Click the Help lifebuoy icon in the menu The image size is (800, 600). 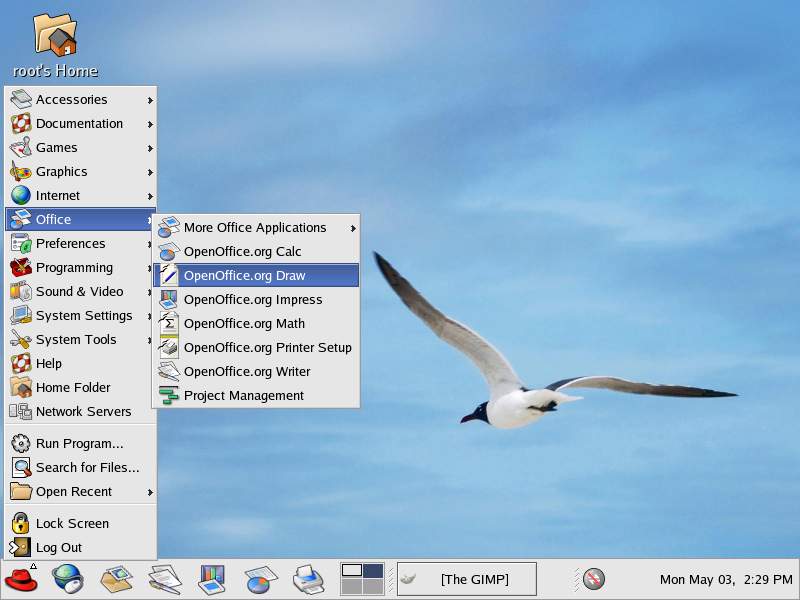coord(21,363)
